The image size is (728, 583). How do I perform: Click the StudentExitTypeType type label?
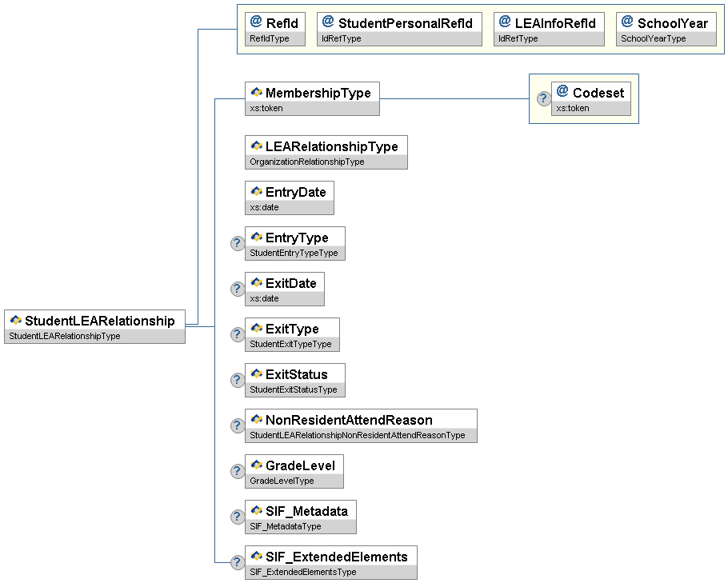[x=290, y=345]
